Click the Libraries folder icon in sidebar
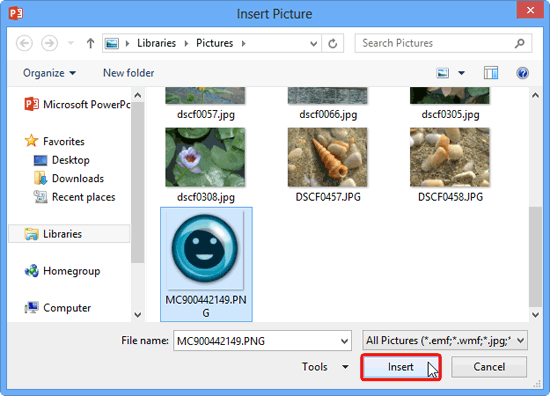Viewport: 550px width, 396px height. point(32,234)
